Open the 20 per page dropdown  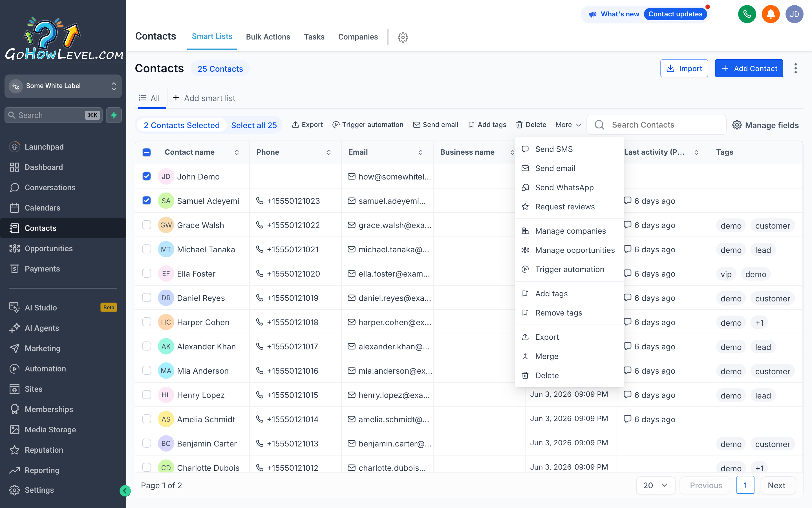(655, 485)
